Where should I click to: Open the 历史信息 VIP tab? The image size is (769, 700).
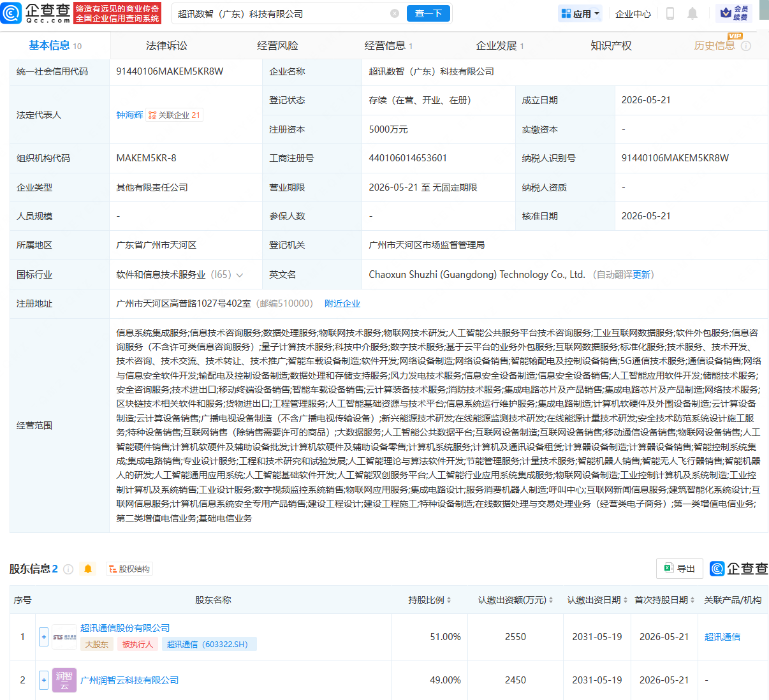pos(714,46)
